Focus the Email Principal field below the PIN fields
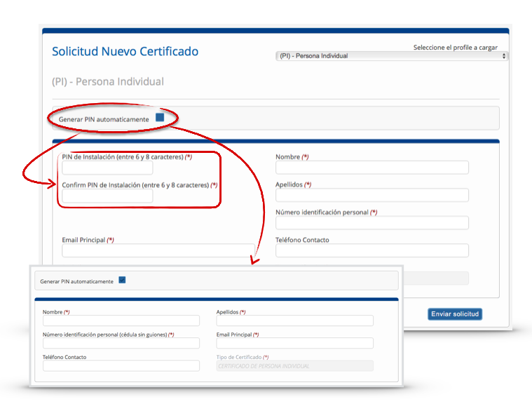This screenshot has width=532, height=404. (158, 250)
